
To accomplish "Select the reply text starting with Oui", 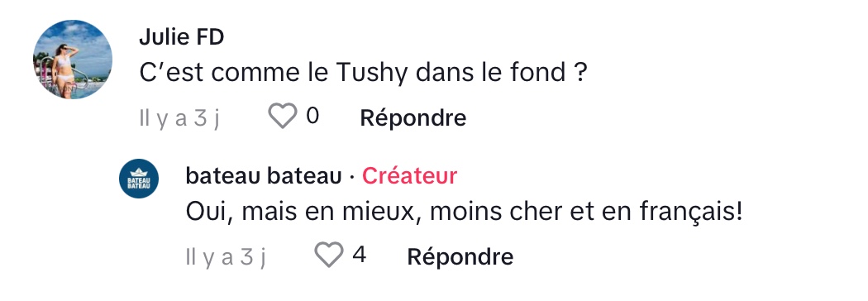I will point(464,212).
